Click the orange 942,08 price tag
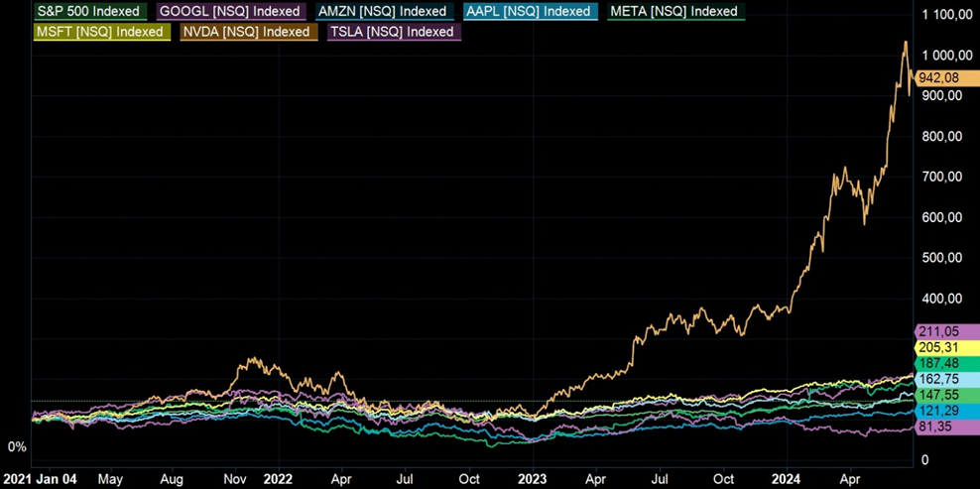Screen dimensions: 980x489 click(938, 78)
